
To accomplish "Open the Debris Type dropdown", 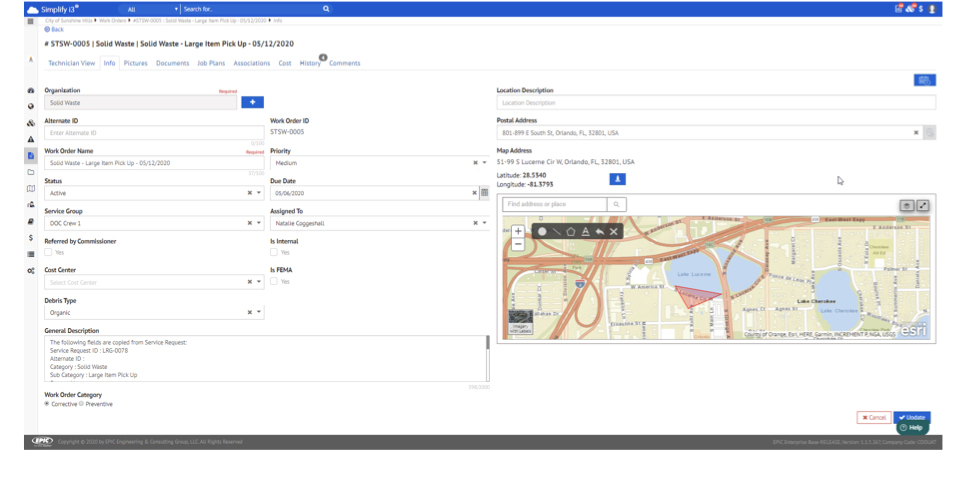I will click(260, 312).
